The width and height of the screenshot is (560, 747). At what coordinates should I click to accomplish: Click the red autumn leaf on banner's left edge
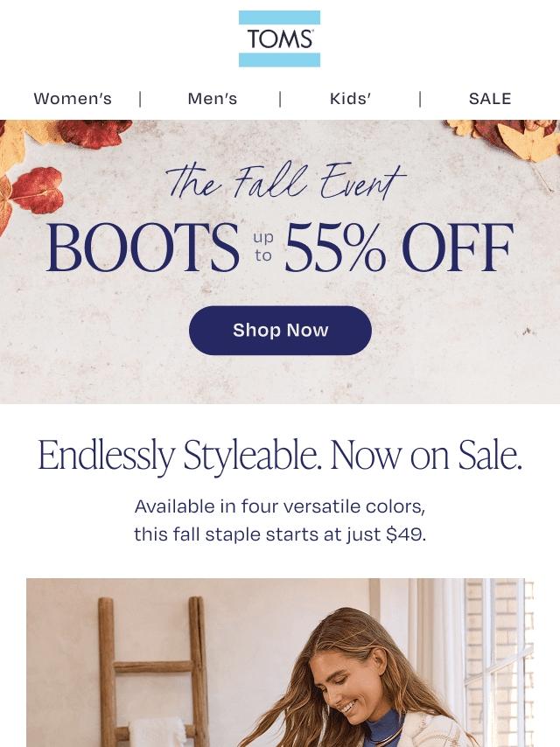[37, 191]
